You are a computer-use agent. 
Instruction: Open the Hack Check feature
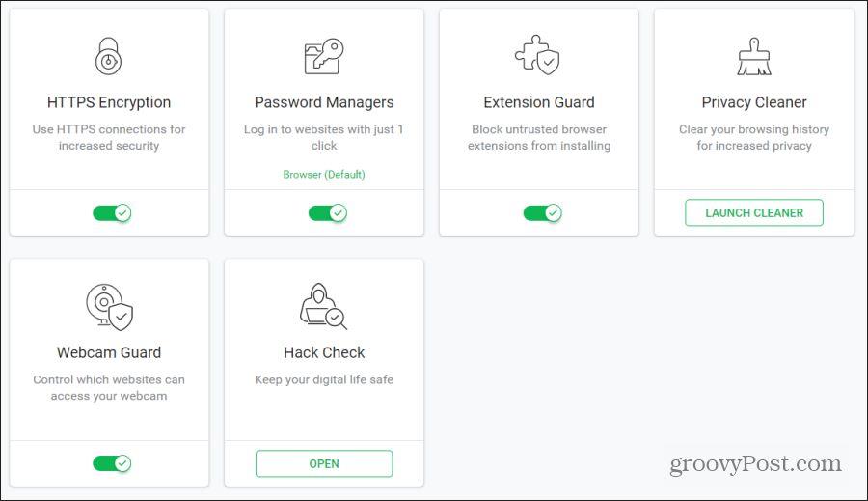click(324, 464)
